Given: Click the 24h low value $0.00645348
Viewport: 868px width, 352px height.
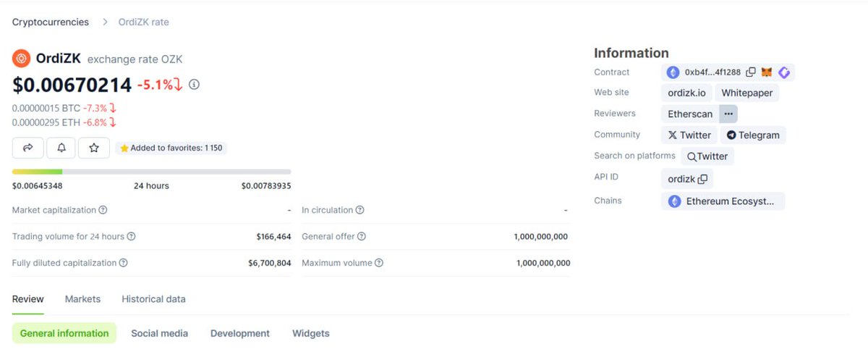Looking at the screenshot, I should tap(37, 185).
